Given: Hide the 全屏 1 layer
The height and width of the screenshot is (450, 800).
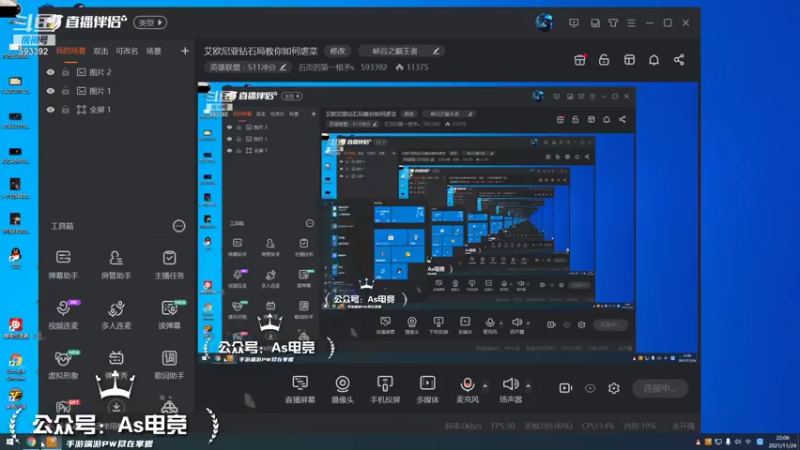Looking at the screenshot, I should (50, 110).
